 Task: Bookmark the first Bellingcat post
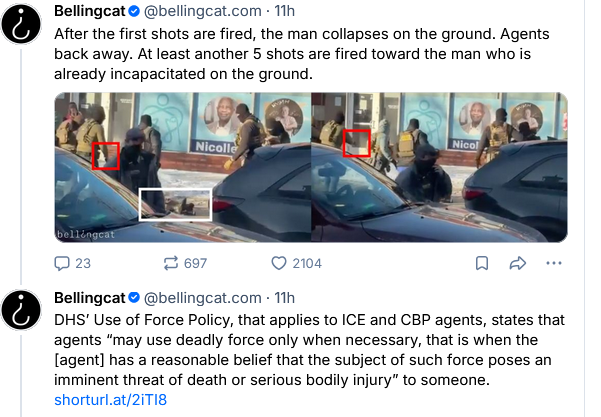(482, 263)
